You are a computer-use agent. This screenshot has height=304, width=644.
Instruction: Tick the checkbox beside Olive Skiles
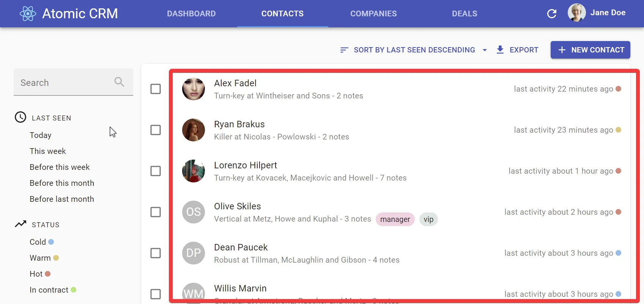tap(156, 212)
